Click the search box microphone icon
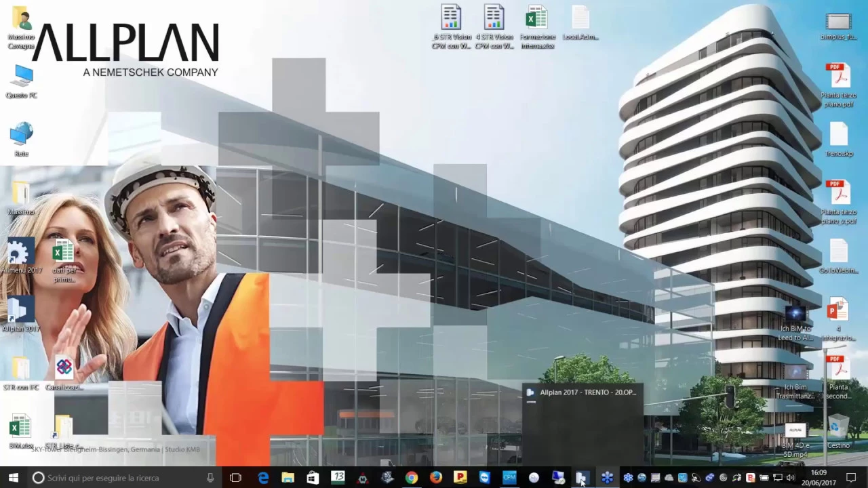The image size is (868, 488). (210, 478)
